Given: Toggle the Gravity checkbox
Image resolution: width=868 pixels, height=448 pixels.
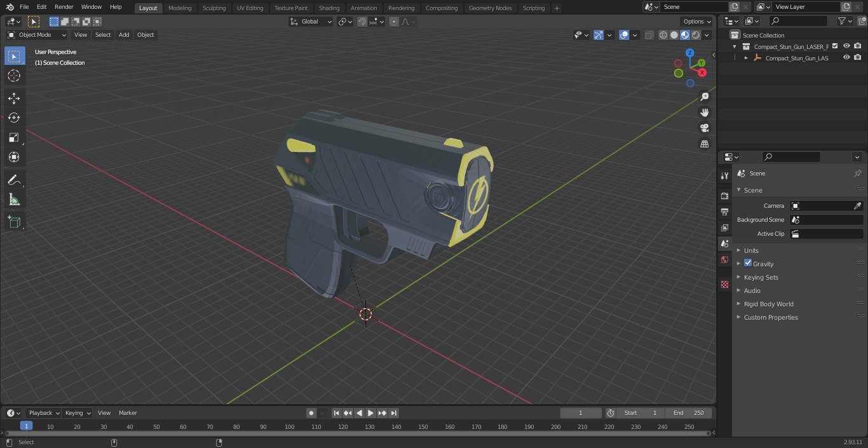Looking at the screenshot, I should click(x=748, y=263).
